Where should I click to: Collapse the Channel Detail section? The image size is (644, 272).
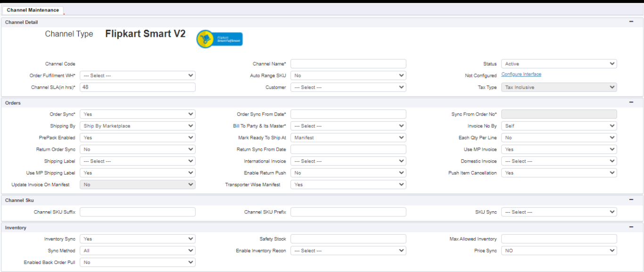631,22
